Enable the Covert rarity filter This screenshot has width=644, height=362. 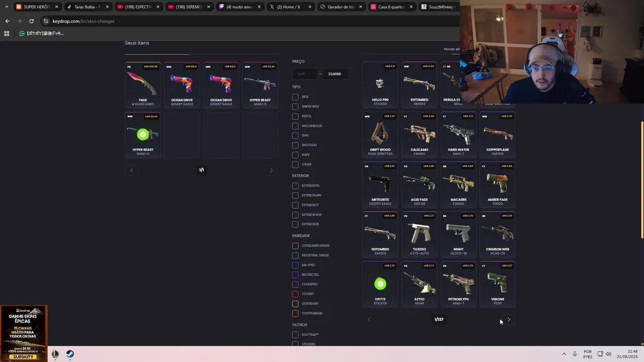pos(295,294)
